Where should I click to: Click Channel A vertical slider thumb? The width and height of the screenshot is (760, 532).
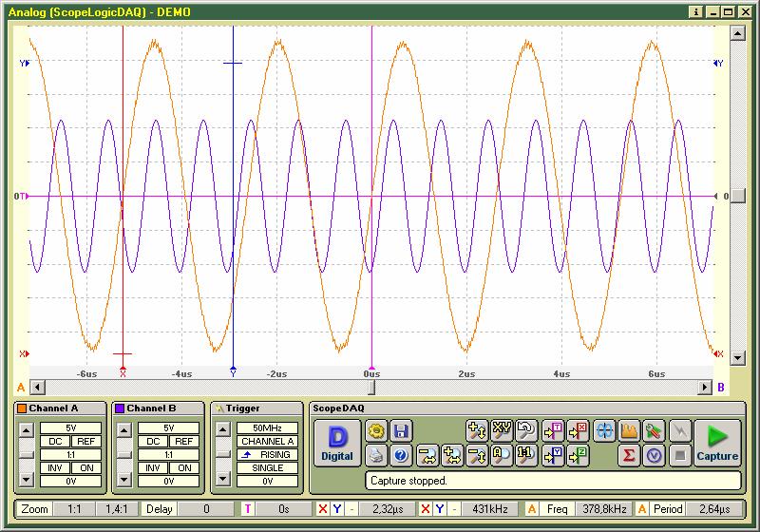coord(27,454)
